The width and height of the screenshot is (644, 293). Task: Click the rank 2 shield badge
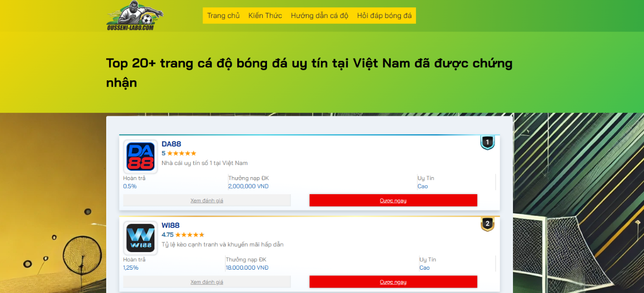[488, 224]
